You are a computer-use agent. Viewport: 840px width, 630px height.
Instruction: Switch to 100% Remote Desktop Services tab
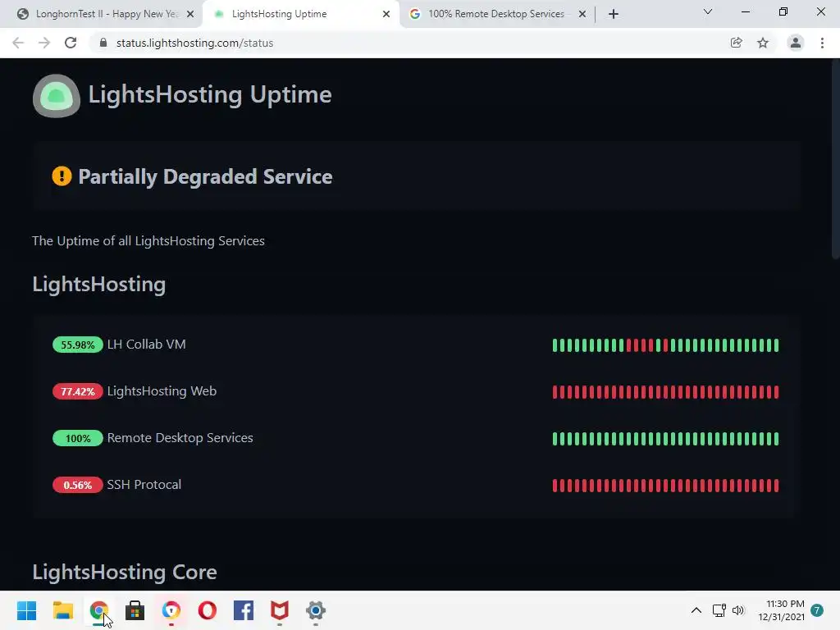click(495, 14)
